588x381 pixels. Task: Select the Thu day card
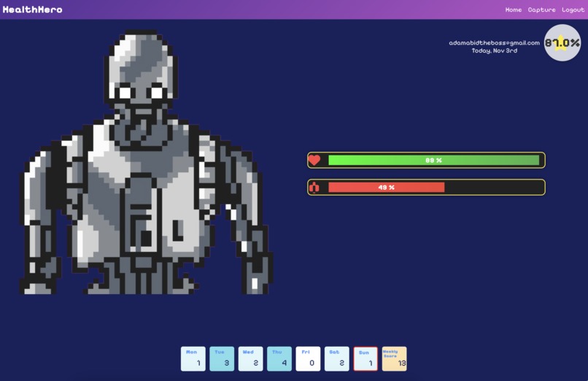pyautogui.click(x=279, y=359)
